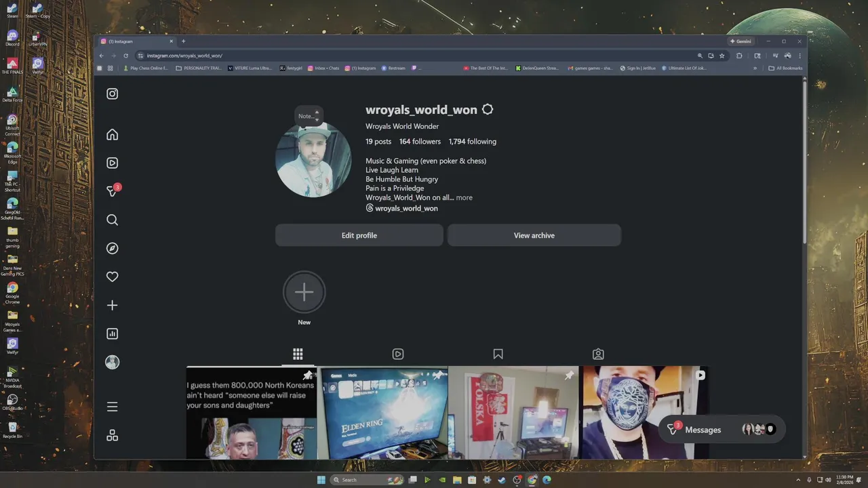Close the Instagram browser tab
Viewport: 868px width, 488px height.
coord(172,41)
